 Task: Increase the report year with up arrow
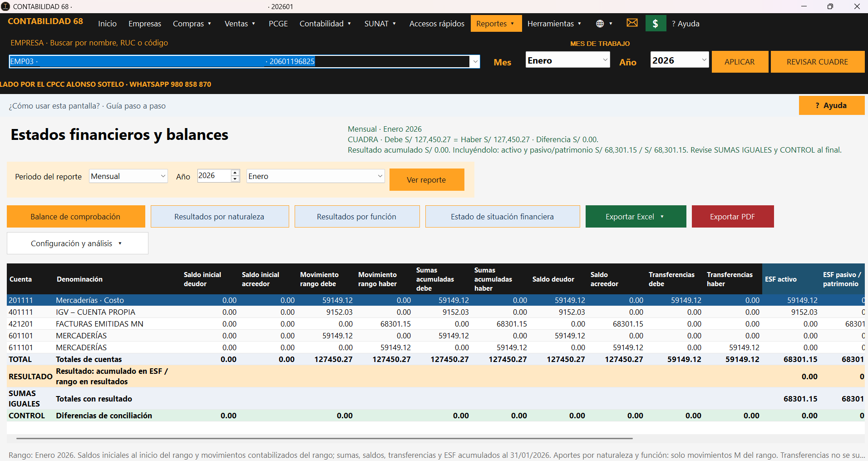(x=235, y=173)
